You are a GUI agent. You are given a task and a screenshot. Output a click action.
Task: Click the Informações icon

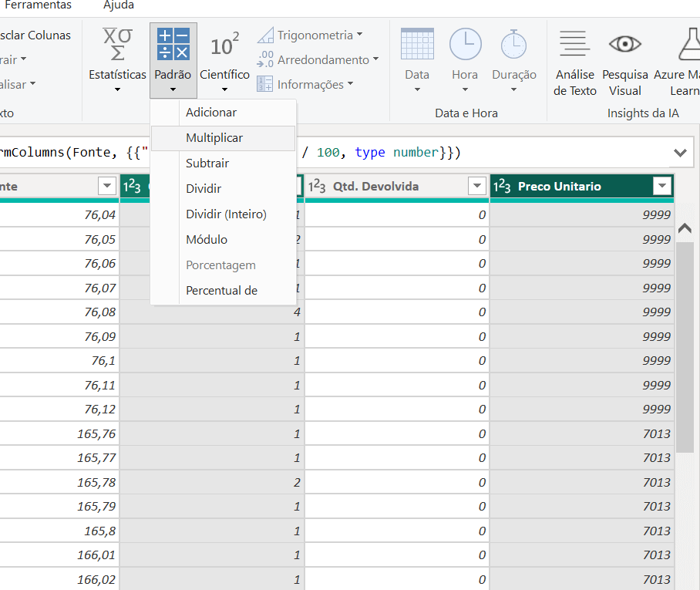(x=264, y=84)
